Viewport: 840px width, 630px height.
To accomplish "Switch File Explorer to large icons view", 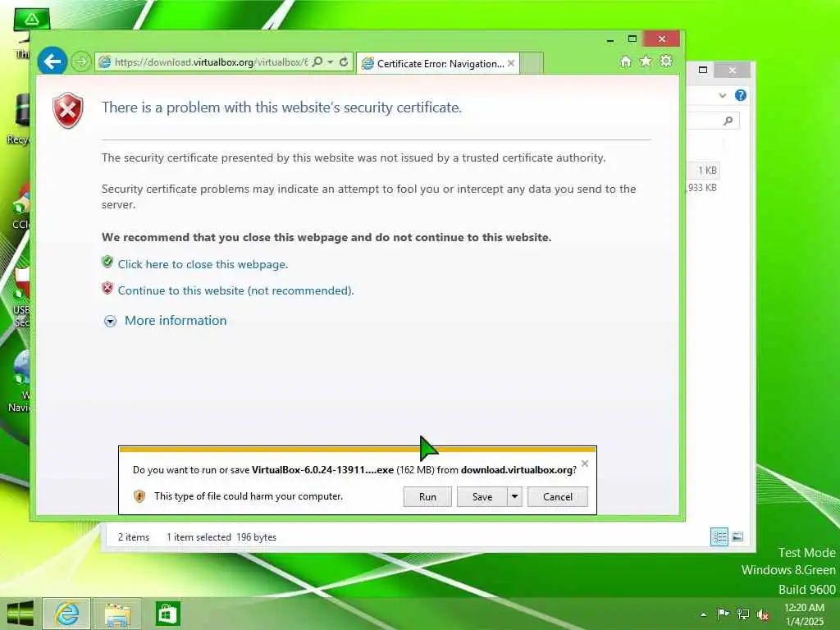I will [737, 536].
